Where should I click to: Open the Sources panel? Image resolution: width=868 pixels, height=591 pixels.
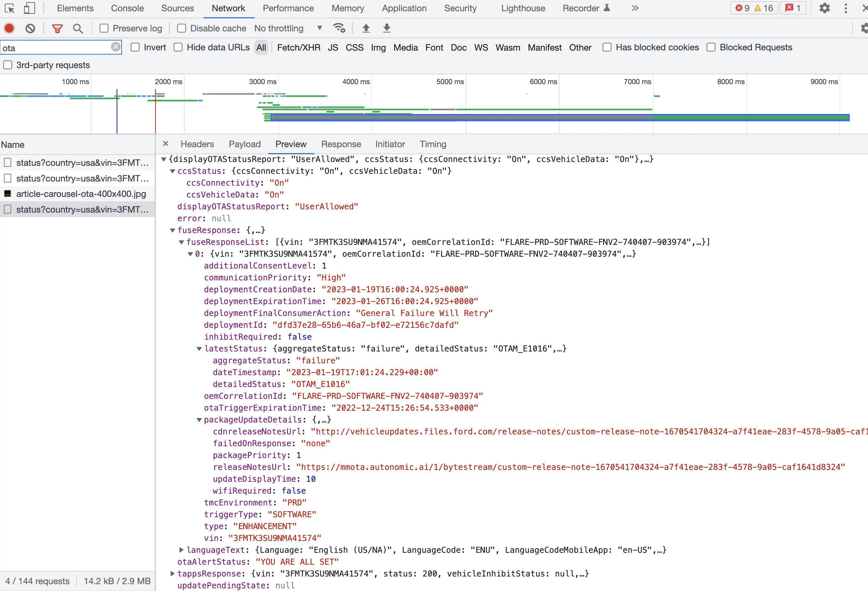pos(177,8)
